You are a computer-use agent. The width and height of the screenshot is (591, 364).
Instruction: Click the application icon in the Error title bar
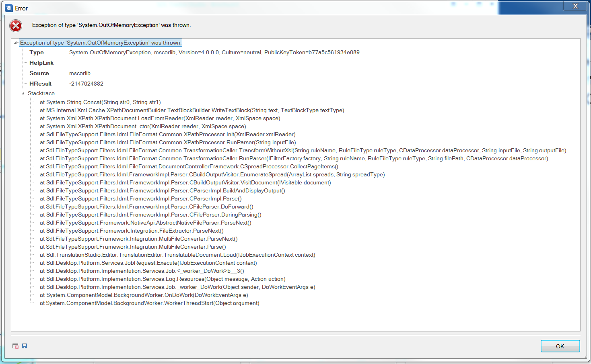(9, 8)
